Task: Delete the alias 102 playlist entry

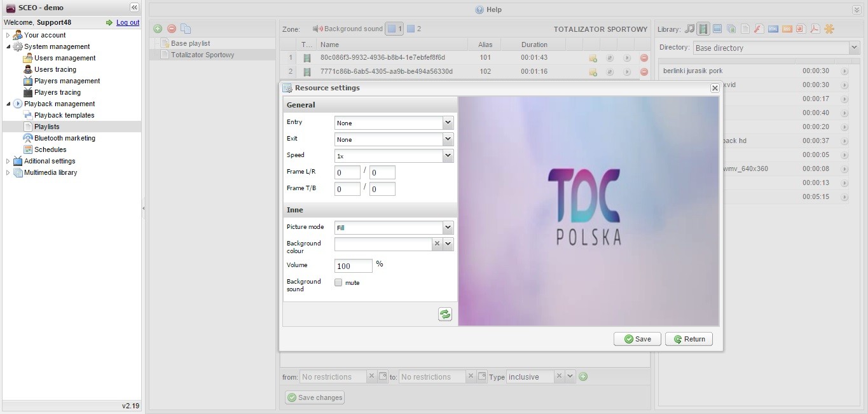Action: [x=644, y=72]
